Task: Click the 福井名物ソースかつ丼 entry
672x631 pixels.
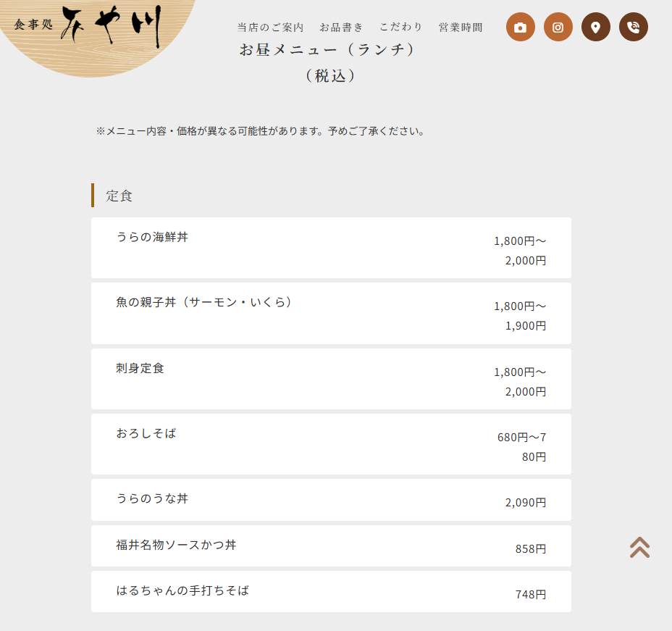Action: [330, 546]
